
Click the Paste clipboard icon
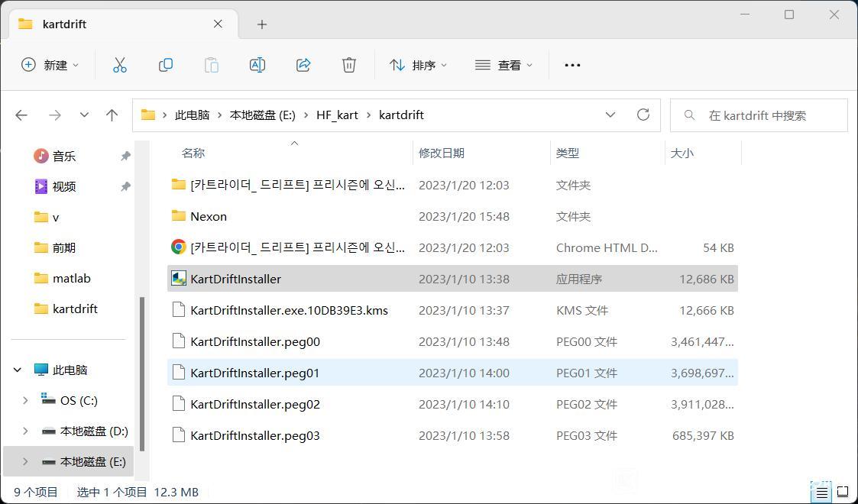click(211, 65)
